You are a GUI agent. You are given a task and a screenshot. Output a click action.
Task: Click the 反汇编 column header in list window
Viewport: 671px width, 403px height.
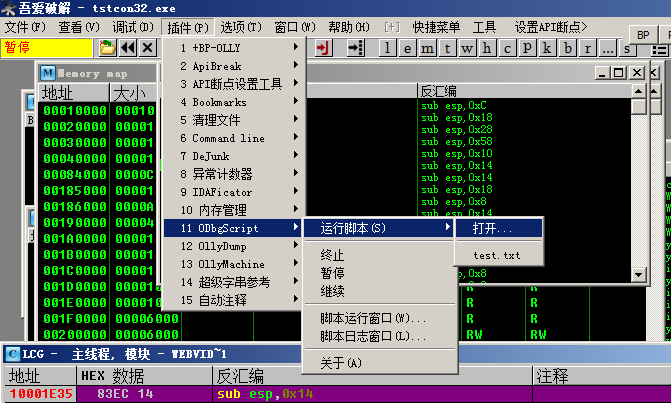[524, 91]
